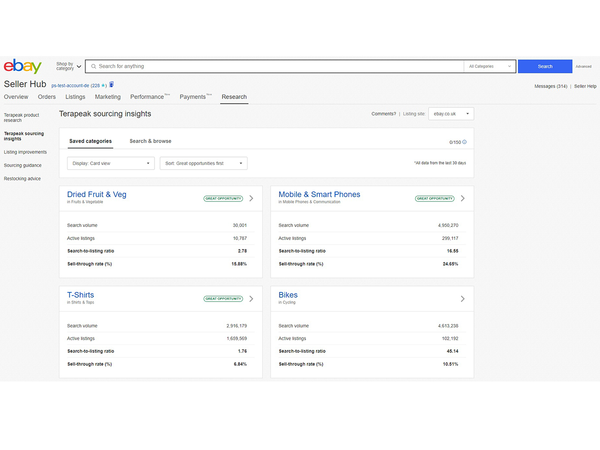Click Dried Fruit search volume 30,001

[240, 225]
